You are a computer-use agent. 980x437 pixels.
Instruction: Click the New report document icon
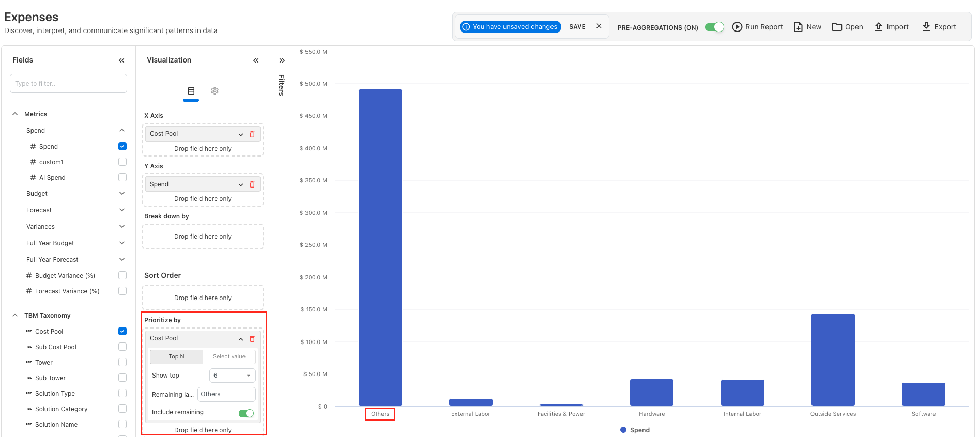tap(799, 27)
